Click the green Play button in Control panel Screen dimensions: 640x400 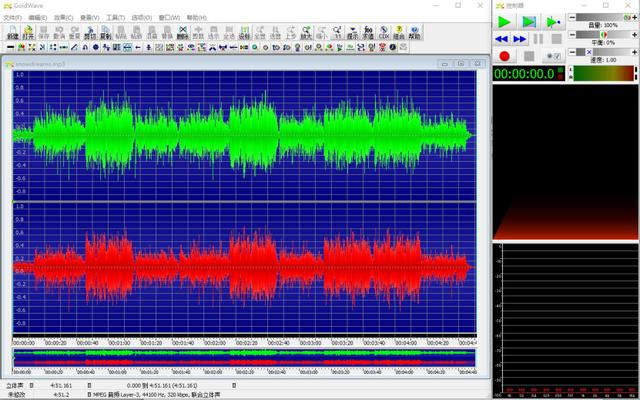click(504, 21)
